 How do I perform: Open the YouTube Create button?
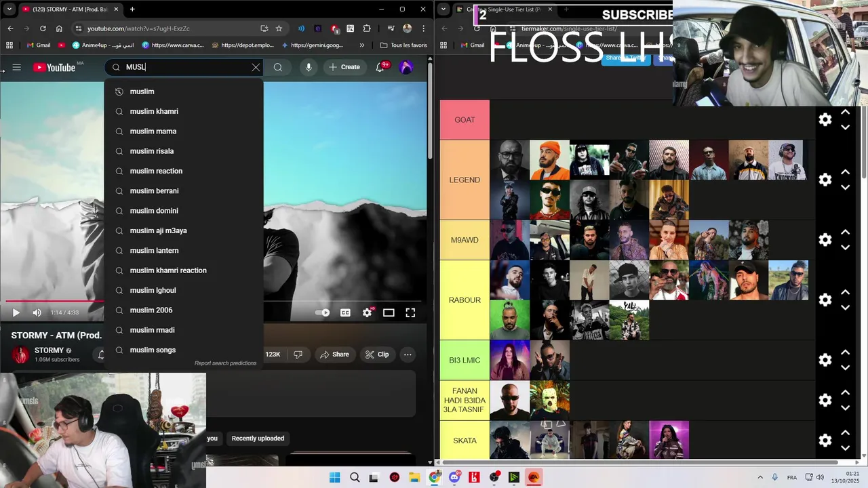coord(344,67)
